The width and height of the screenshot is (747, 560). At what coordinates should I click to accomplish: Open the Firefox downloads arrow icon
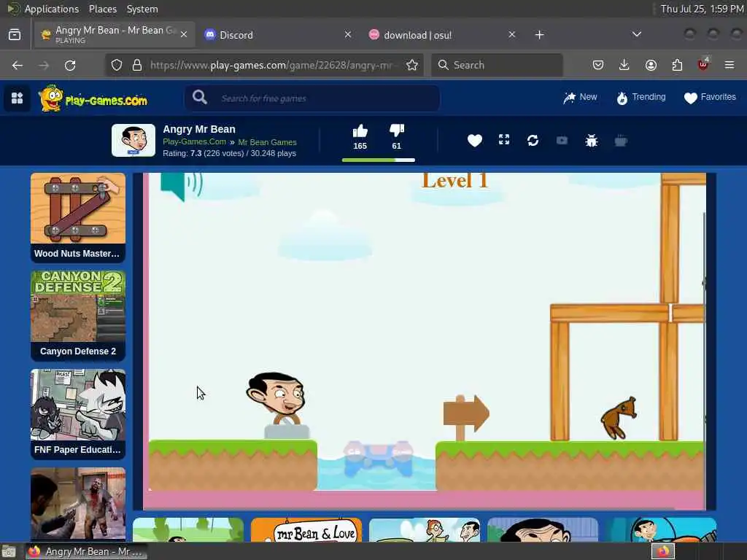[624, 65]
